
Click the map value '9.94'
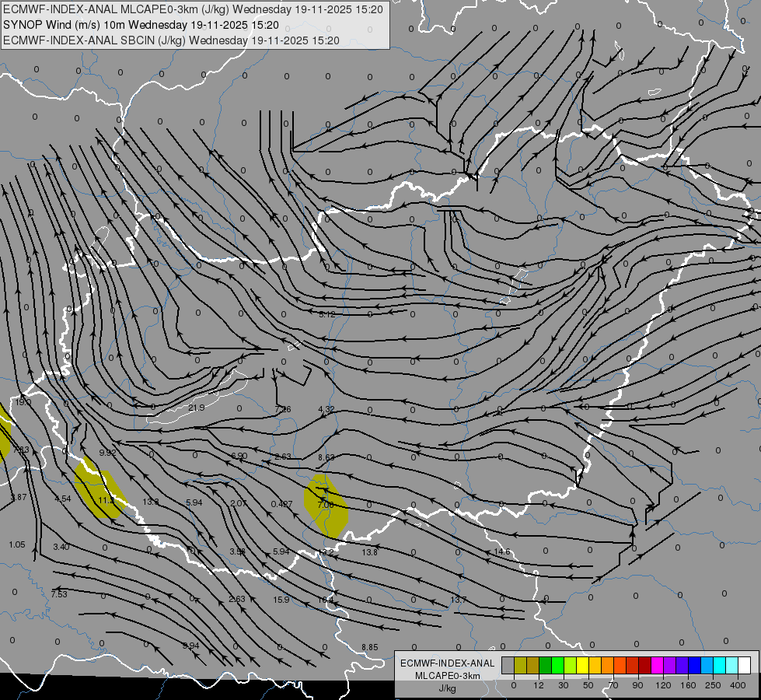[x=191, y=646]
